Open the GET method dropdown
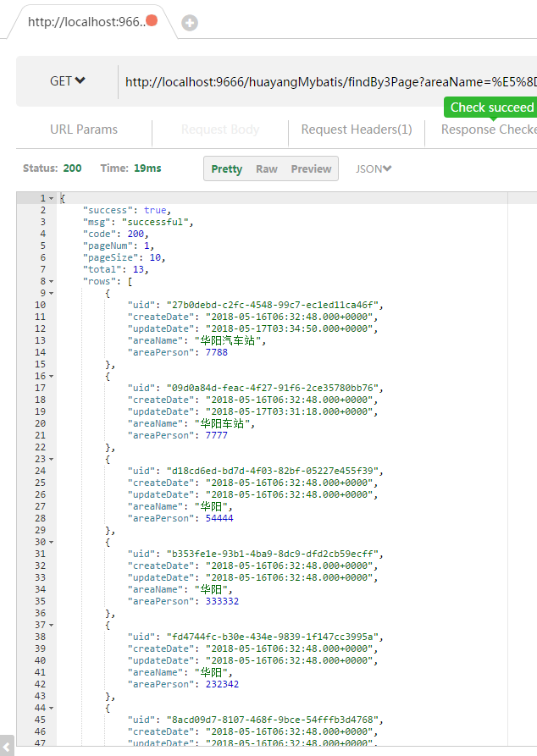Viewport: 537px width, 756px height. (68, 81)
